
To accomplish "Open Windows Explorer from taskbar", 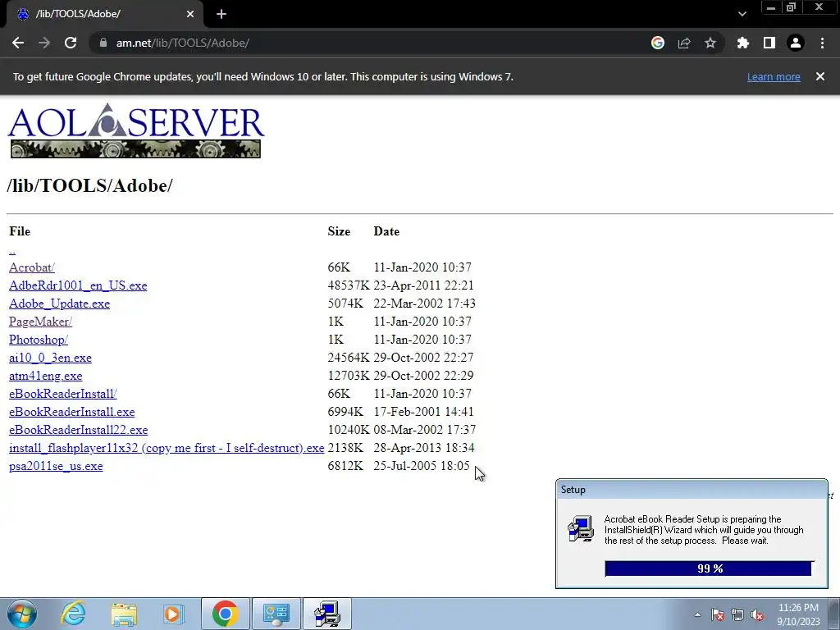I will pyautogui.click(x=124, y=614).
